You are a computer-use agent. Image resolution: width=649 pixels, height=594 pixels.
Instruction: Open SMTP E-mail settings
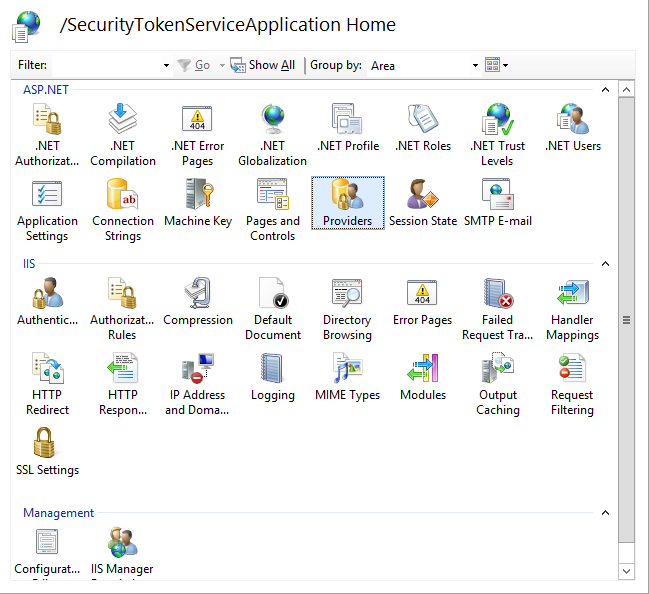(498, 203)
